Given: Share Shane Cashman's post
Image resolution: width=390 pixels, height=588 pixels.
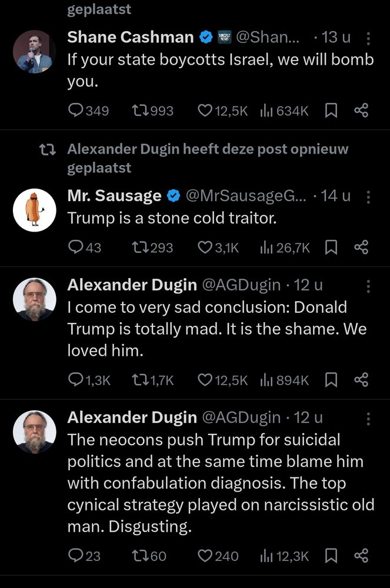Looking at the screenshot, I should coord(361,111).
